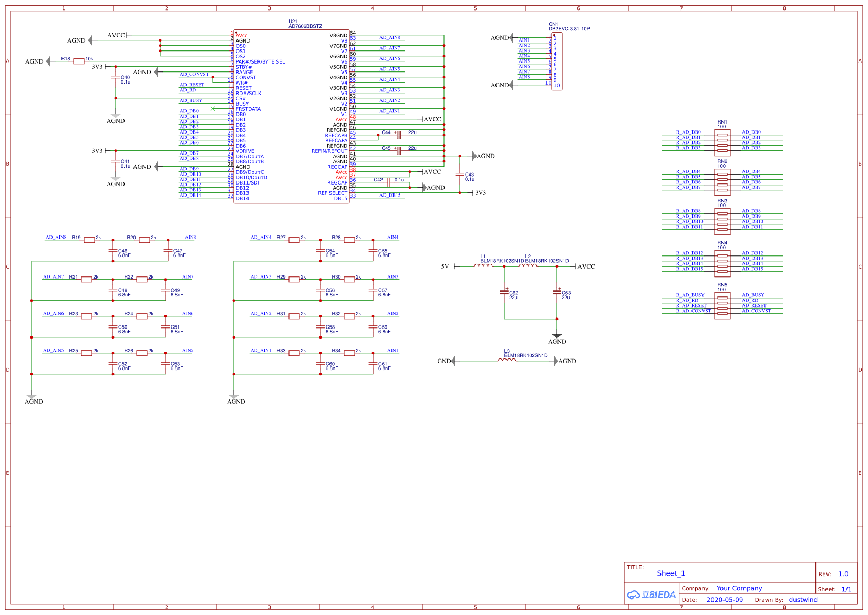The height and width of the screenshot is (615, 868).
Task: Click the ferrite bead L1 symbol
Action: tap(484, 266)
